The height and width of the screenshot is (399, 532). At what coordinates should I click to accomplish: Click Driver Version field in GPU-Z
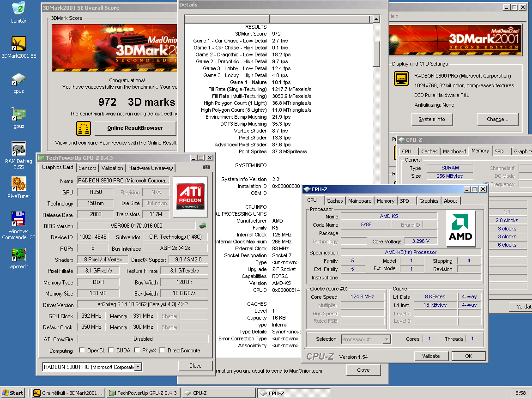click(143, 304)
